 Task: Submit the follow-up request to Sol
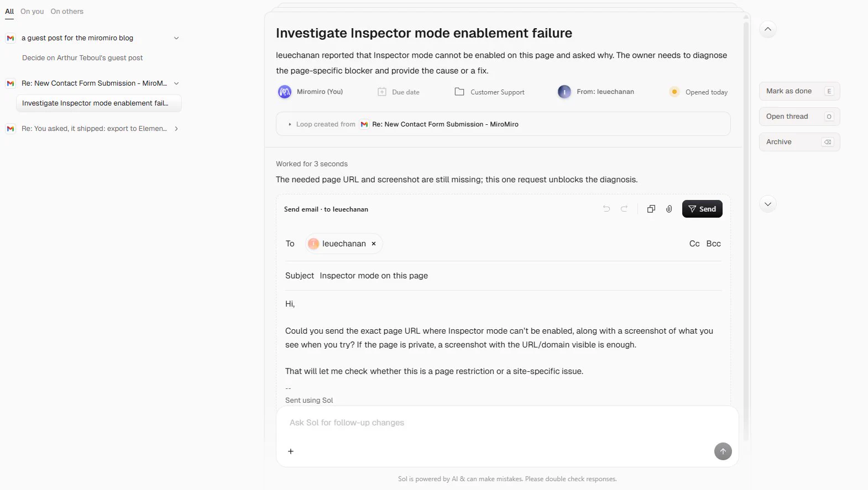point(723,451)
